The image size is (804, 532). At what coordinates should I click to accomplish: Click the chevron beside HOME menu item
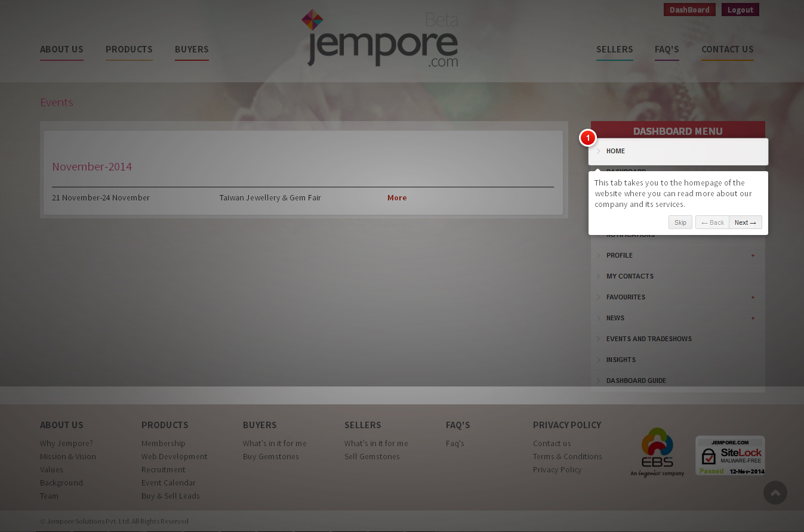[x=599, y=151]
